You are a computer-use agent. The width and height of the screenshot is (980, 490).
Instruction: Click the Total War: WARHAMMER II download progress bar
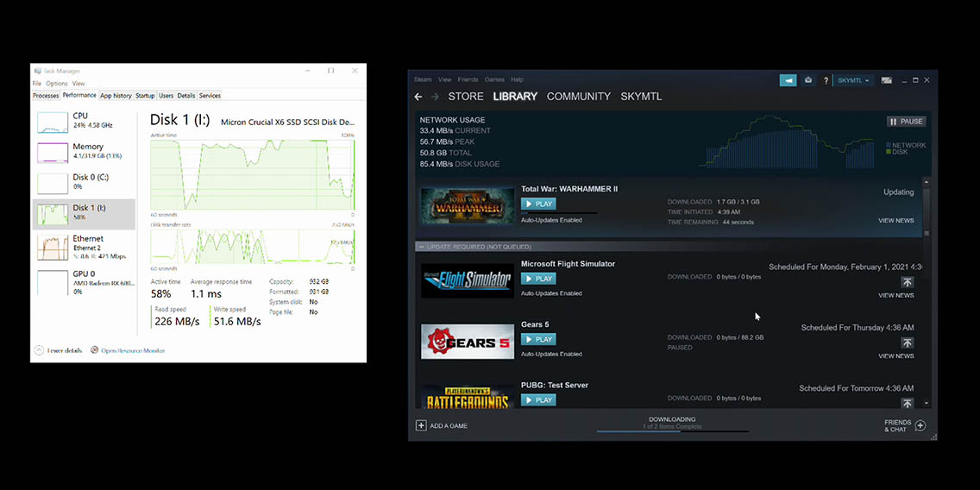tap(559, 213)
